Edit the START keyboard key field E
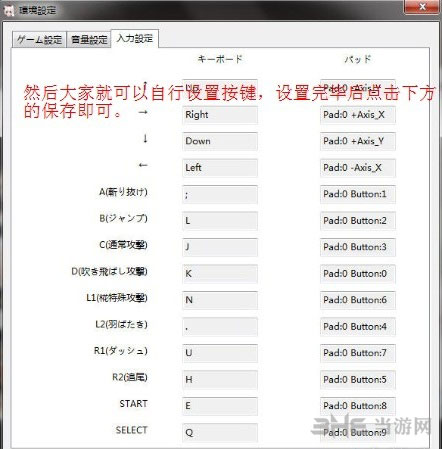442x449 pixels. [x=220, y=406]
